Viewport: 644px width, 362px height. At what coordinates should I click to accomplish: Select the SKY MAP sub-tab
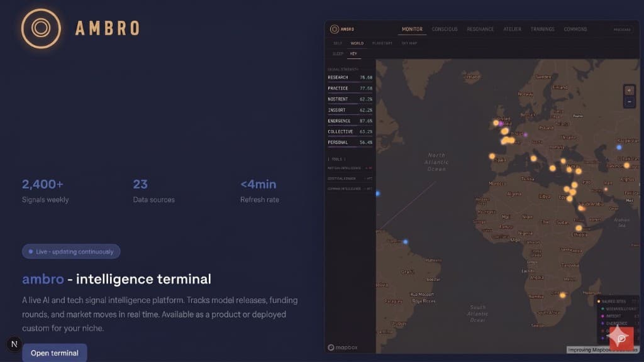pyautogui.click(x=409, y=43)
